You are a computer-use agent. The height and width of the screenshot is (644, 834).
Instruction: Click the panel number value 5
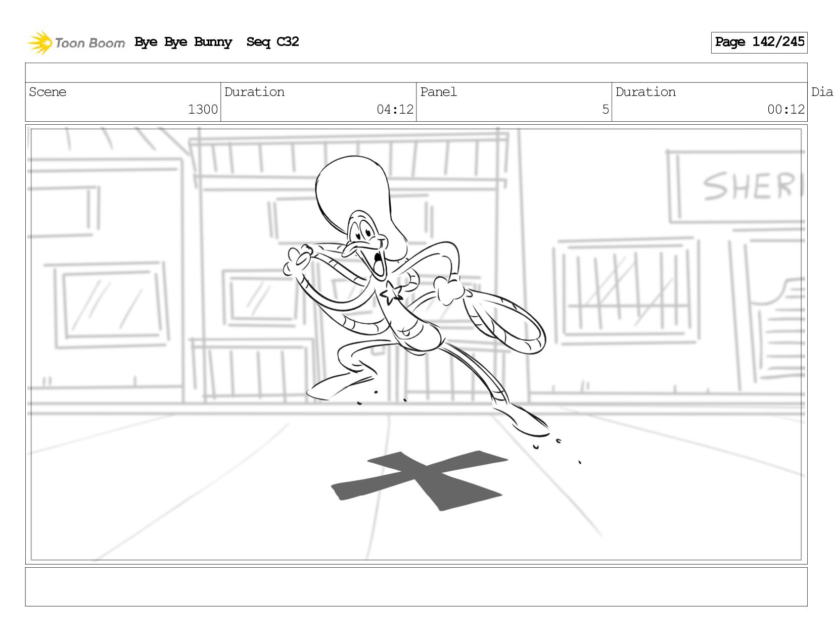[606, 110]
